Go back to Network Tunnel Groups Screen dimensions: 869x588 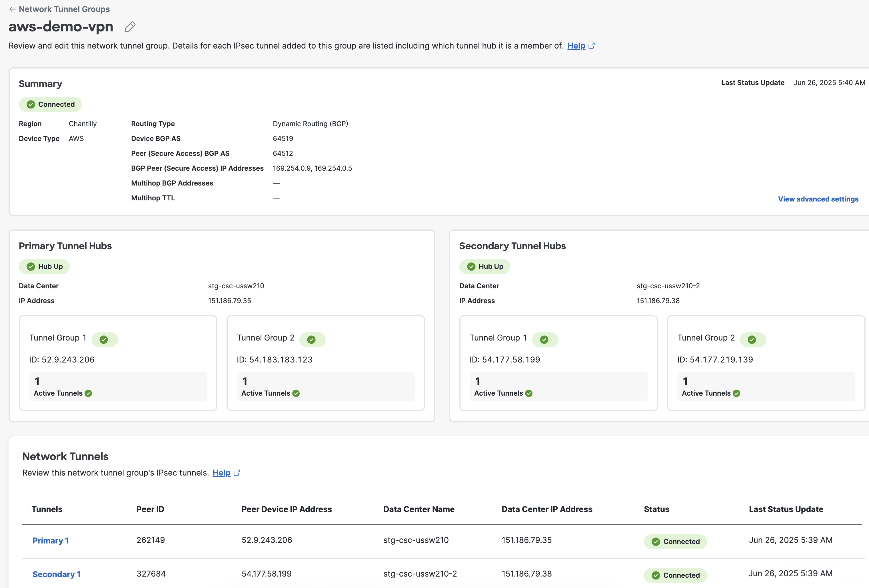tap(64, 9)
